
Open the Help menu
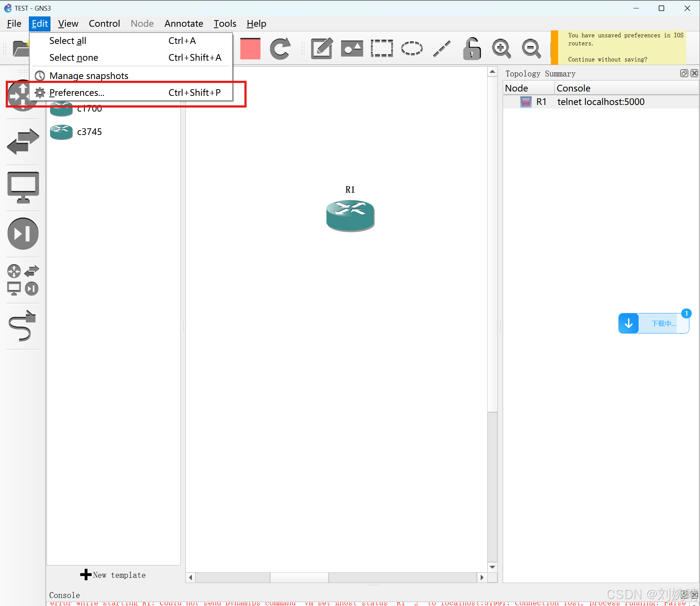pyautogui.click(x=256, y=24)
